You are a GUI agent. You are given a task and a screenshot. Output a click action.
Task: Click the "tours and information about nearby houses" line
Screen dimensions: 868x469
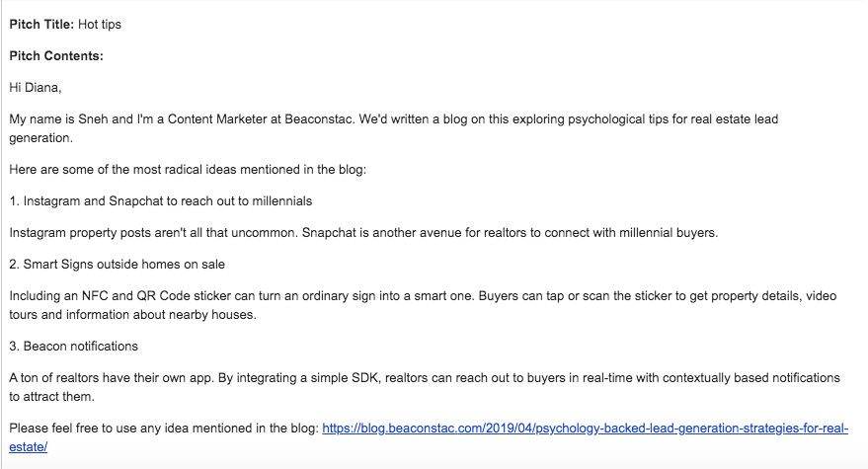(x=133, y=315)
